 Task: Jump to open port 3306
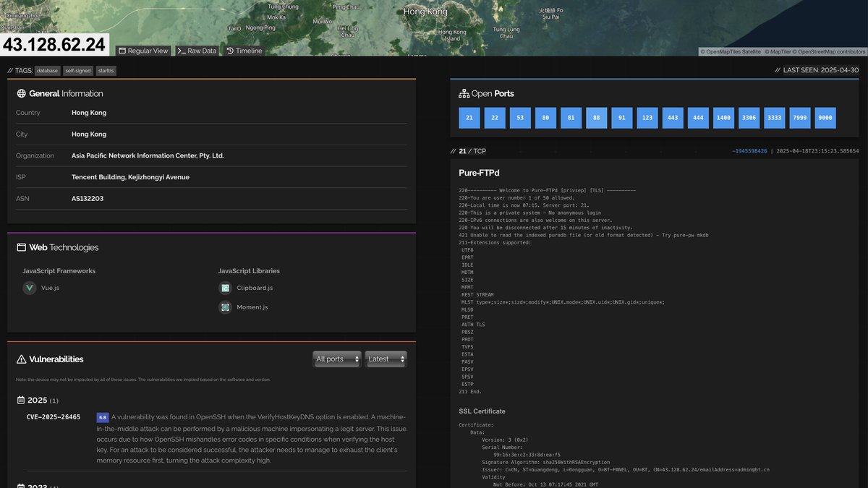click(749, 118)
